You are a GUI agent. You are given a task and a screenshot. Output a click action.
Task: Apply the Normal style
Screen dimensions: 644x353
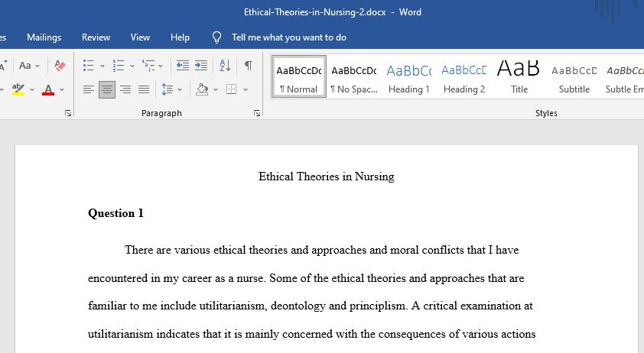click(298, 76)
